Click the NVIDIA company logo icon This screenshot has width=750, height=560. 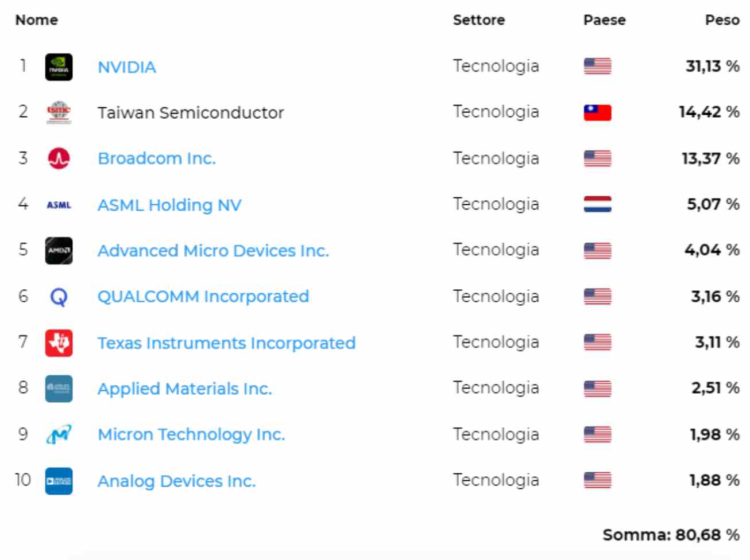click(x=59, y=67)
